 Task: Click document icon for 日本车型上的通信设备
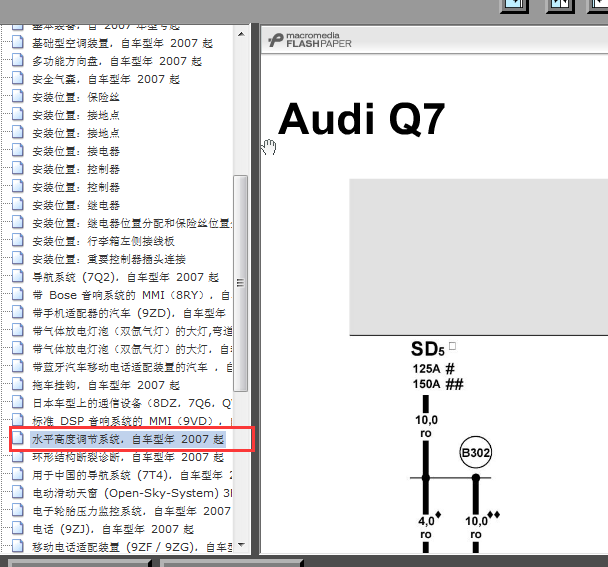17,403
